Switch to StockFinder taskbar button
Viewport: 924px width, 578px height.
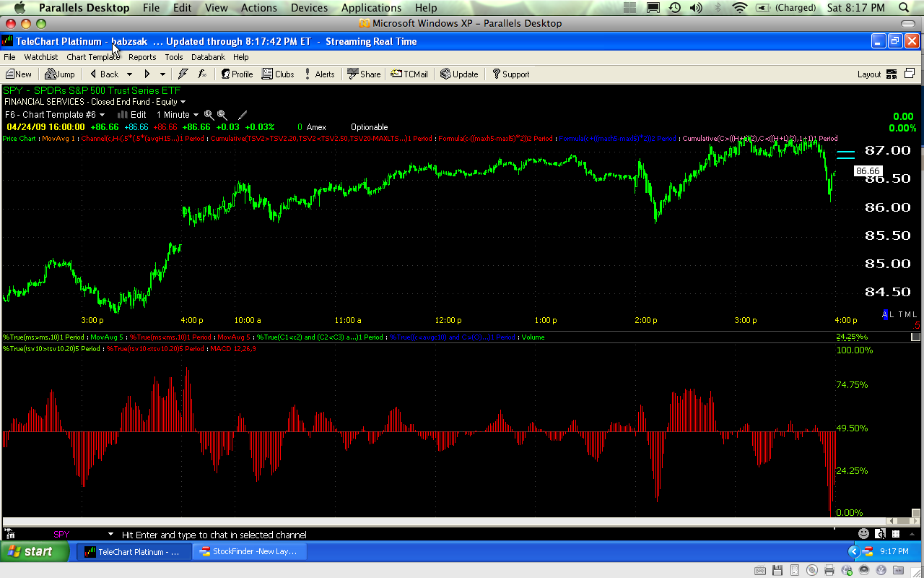(x=250, y=552)
